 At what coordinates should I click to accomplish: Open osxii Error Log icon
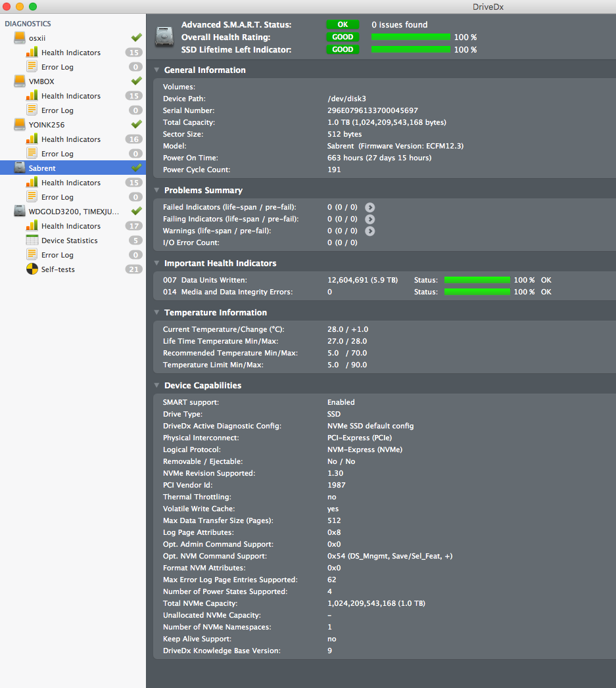pos(32,66)
